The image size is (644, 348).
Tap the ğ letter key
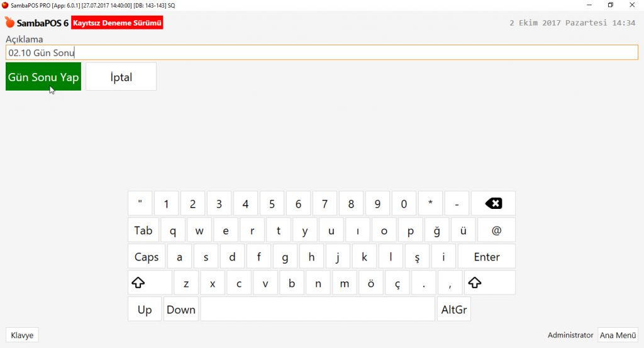click(x=436, y=230)
